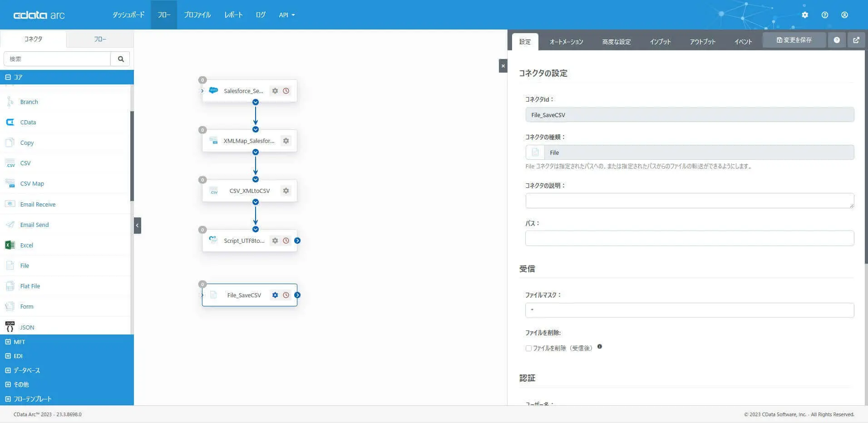The width and height of the screenshot is (868, 423).
Task: Switch to インプット tab
Action: point(660,42)
